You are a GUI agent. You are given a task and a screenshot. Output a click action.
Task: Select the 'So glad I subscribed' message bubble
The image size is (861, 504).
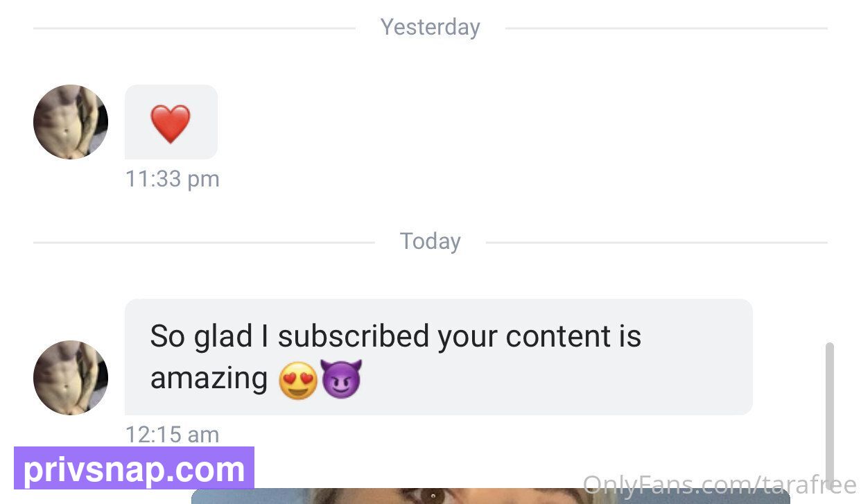tap(439, 357)
